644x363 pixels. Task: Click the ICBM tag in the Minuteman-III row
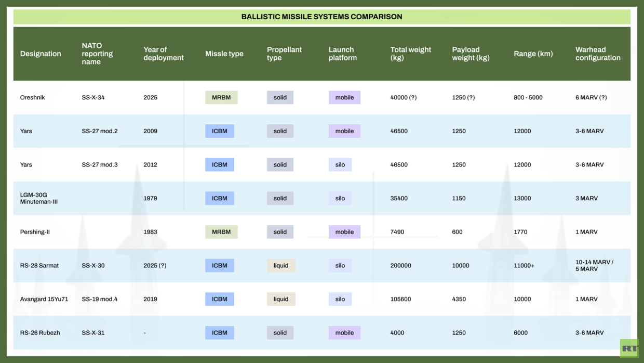(x=220, y=198)
